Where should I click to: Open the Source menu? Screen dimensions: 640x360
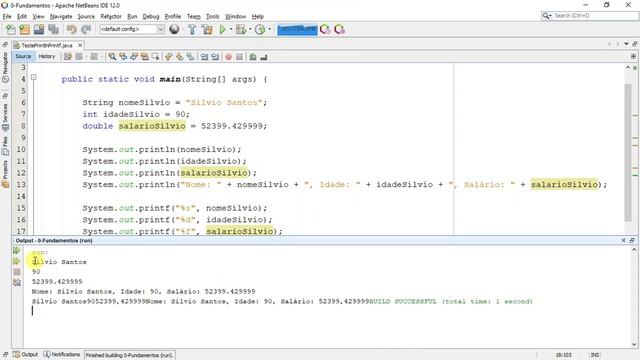[86, 16]
